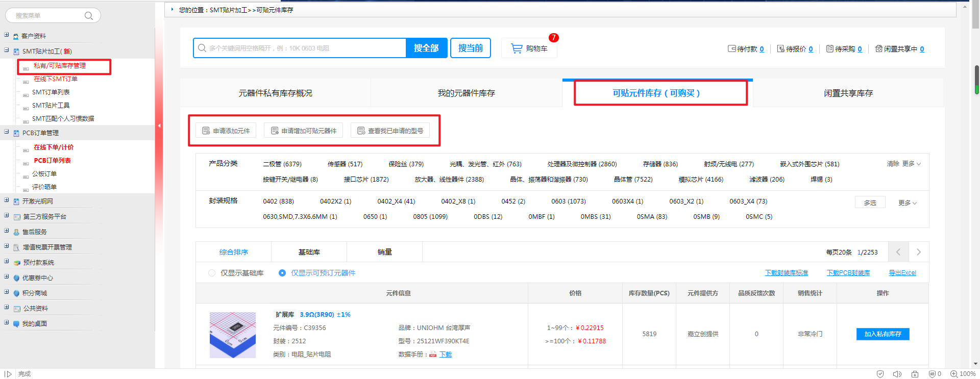
Task: Open 闲置共享库存 tab
Action: [x=848, y=93]
